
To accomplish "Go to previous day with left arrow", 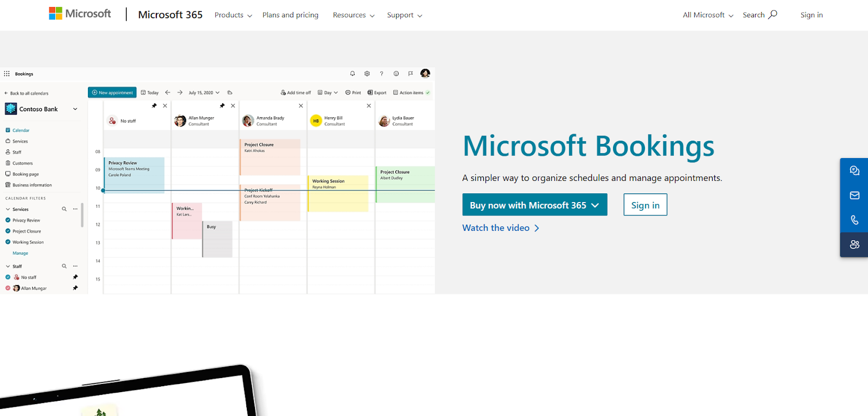I will (x=168, y=92).
